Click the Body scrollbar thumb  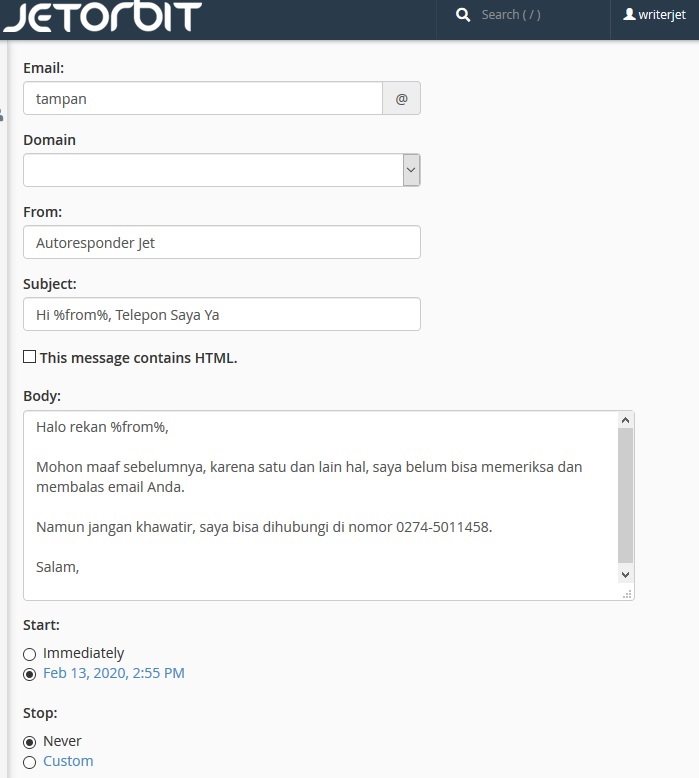point(626,495)
